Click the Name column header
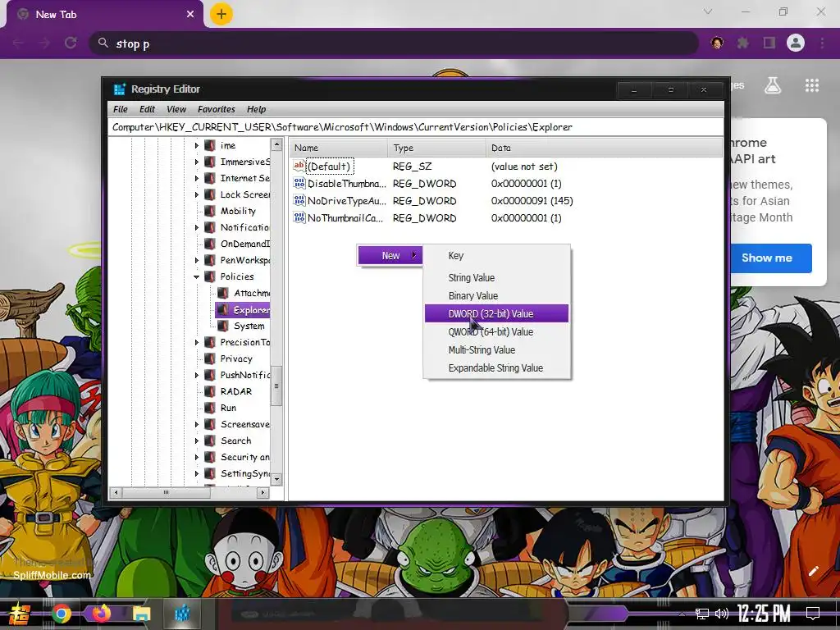This screenshot has height=630, width=840. pos(339,148)
